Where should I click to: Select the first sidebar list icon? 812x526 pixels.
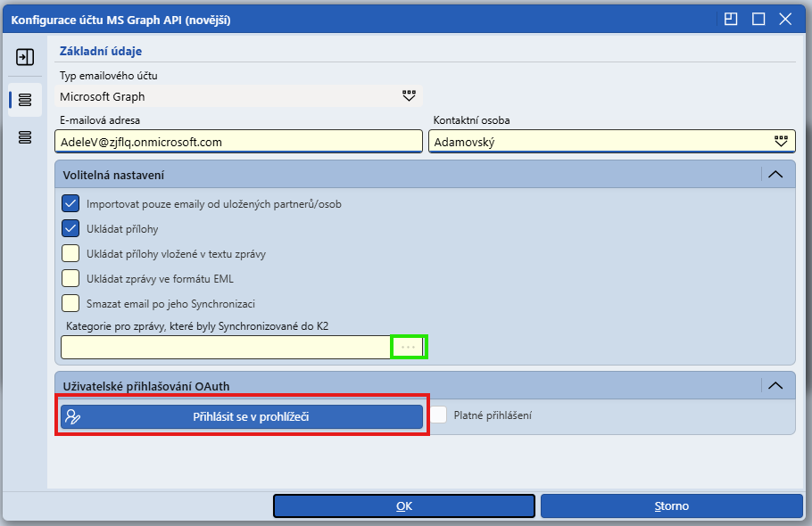click(25, 99)
